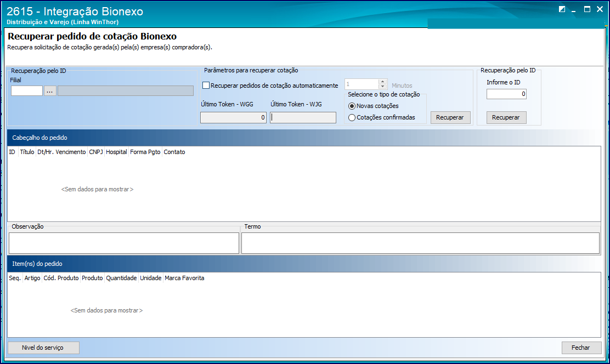Maximize the Integração Bionexo window
Image resolution: width=610 pixels, height=364 pixels.
(587, 9)
